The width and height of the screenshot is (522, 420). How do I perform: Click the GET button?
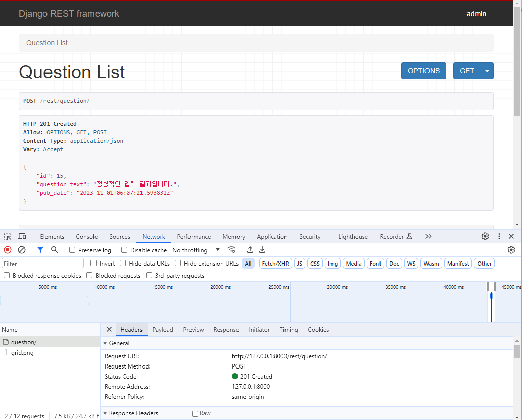click(x=467, y=71)
